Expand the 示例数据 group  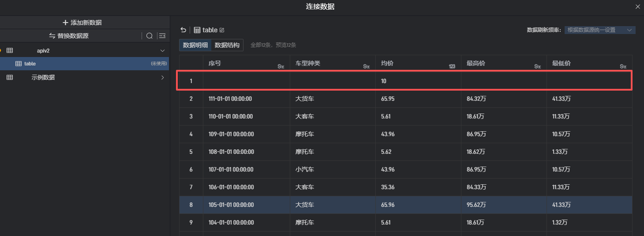click(162, 78)
